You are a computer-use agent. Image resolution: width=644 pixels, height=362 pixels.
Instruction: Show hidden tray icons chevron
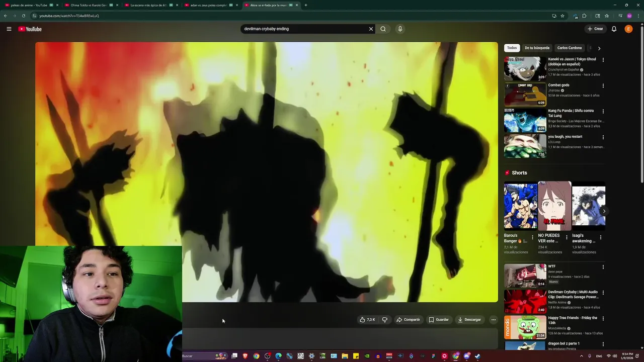[582, 356]
